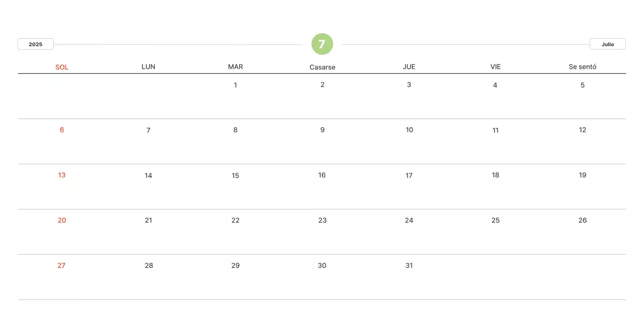This screenshot has height=315, width=644.
Task: Choose the 31st, last day of month
Action: click(x=409, y=265)
